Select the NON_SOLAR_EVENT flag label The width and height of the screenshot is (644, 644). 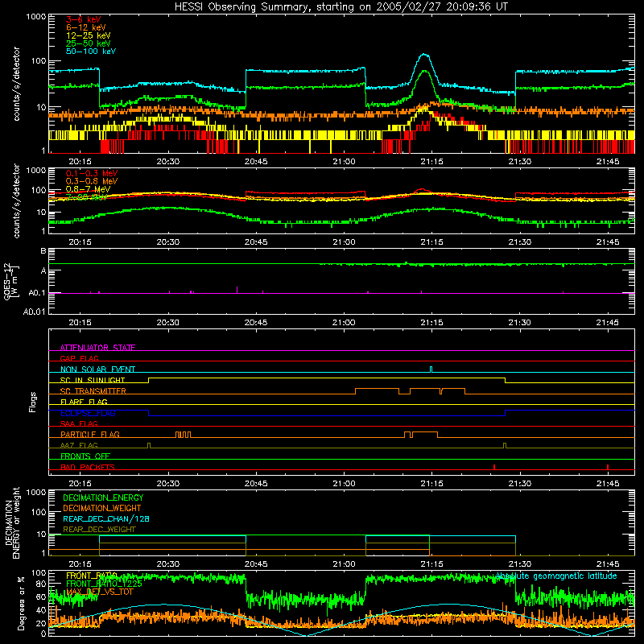click(x=97, y=369)
